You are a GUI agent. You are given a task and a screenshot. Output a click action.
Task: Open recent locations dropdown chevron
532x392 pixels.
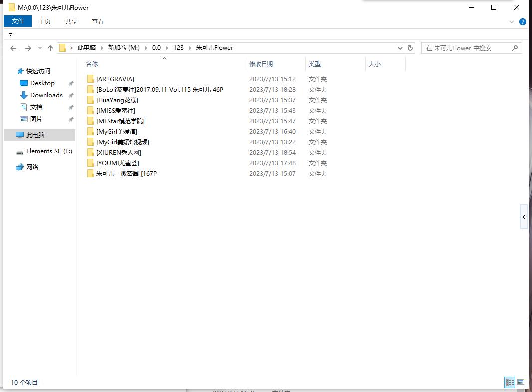40,48
